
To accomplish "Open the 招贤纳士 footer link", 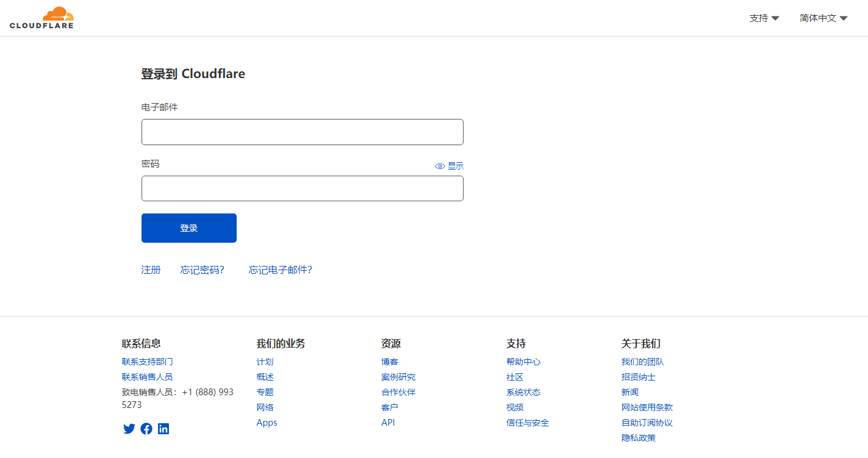I will click(x=639, y=377).
